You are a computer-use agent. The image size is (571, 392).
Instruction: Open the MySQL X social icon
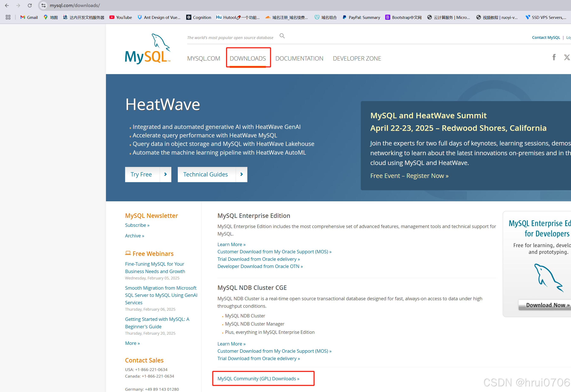[567, 57]
